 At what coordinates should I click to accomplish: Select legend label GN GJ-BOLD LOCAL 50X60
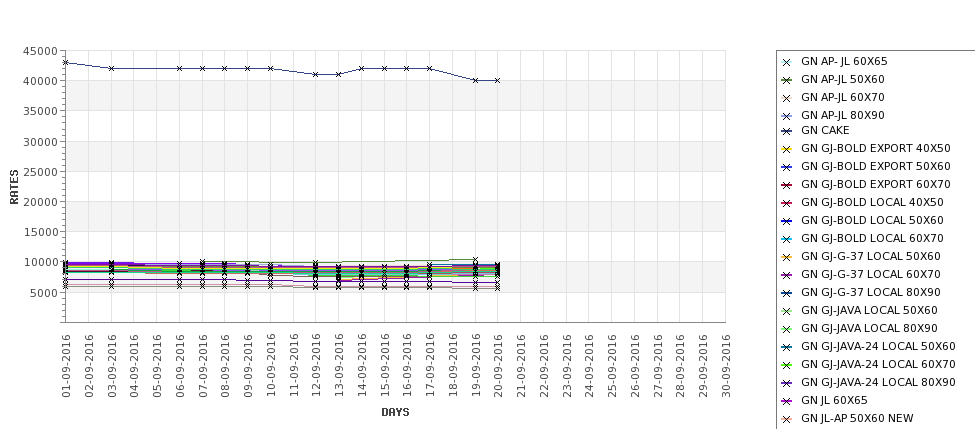872,221
